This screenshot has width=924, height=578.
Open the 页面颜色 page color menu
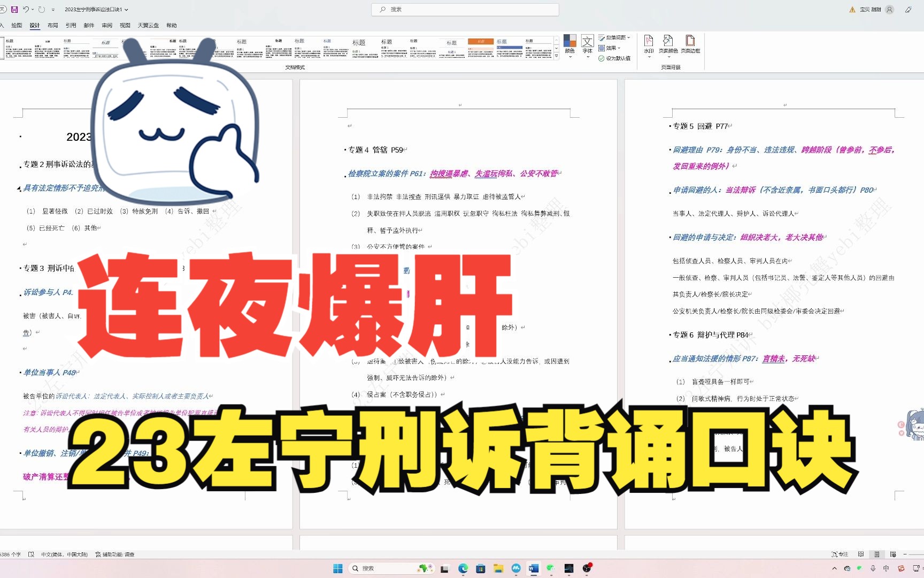click(x=668, y=45)
